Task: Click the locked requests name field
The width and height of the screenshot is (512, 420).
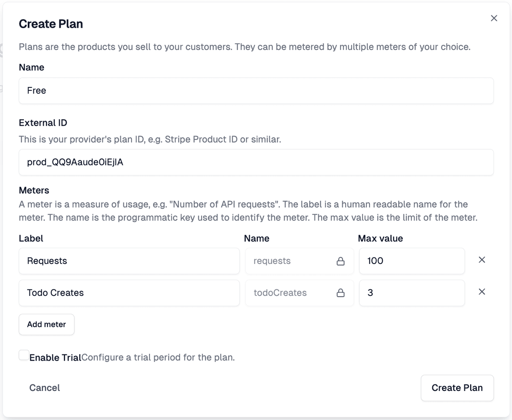Action: 290,261
